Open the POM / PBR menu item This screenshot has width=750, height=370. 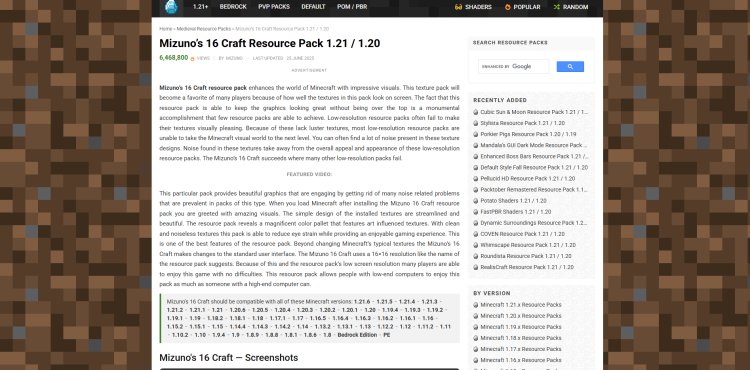[x=352, y=7]
